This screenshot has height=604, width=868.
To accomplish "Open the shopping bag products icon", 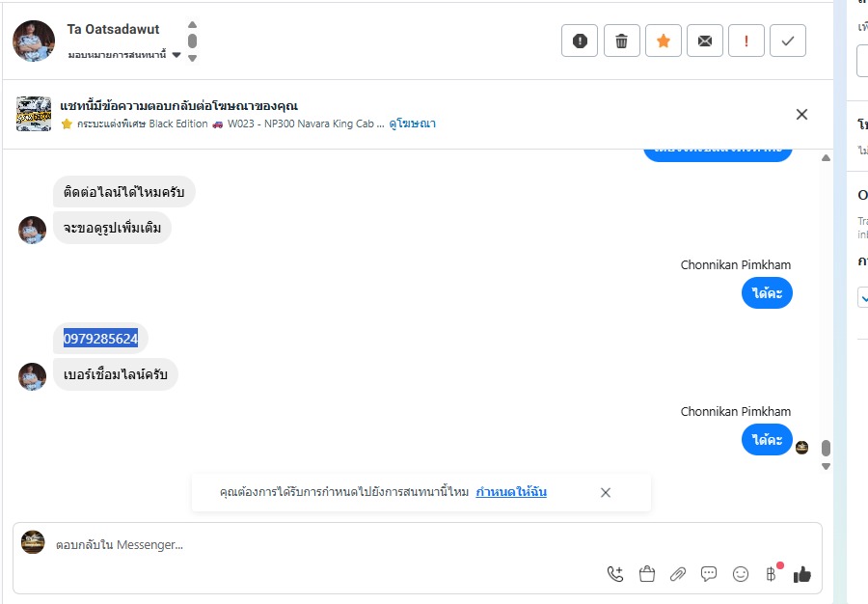I will click(646, 574).
